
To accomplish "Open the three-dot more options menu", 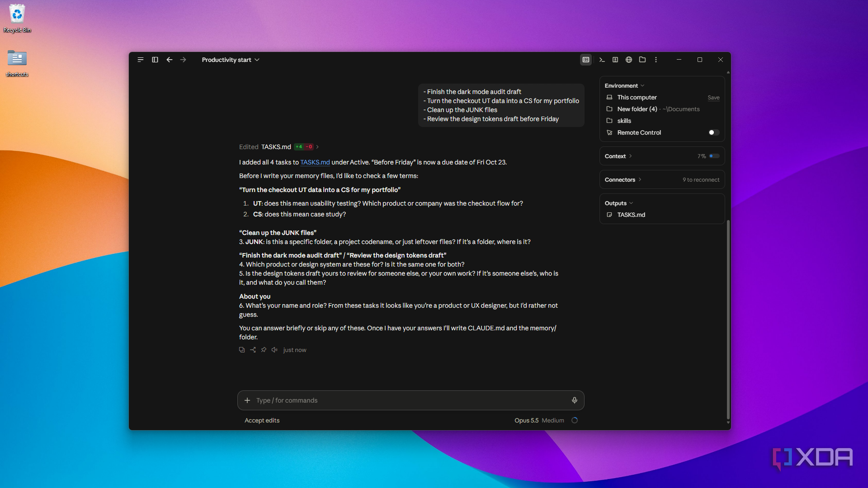I will (x=656, y=60).
